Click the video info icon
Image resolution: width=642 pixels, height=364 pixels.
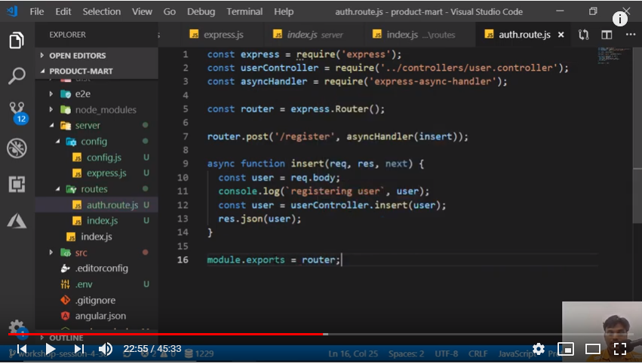(x=620, y=20)
